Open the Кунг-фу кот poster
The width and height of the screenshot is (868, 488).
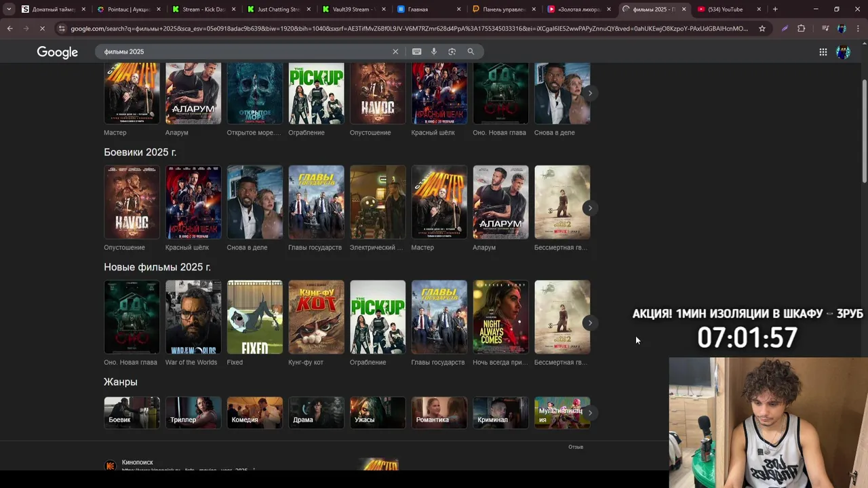pyautogui.click(x=316, y=317)
